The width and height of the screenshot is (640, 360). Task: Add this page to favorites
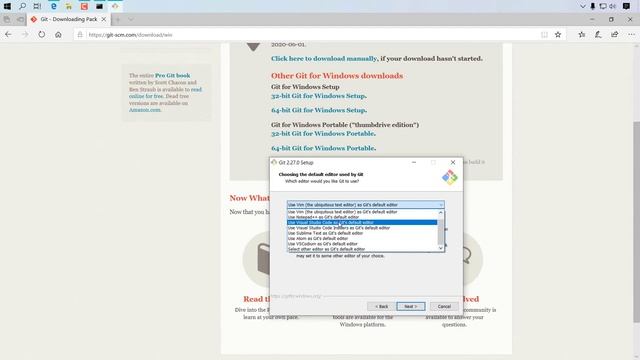point(558,35)
